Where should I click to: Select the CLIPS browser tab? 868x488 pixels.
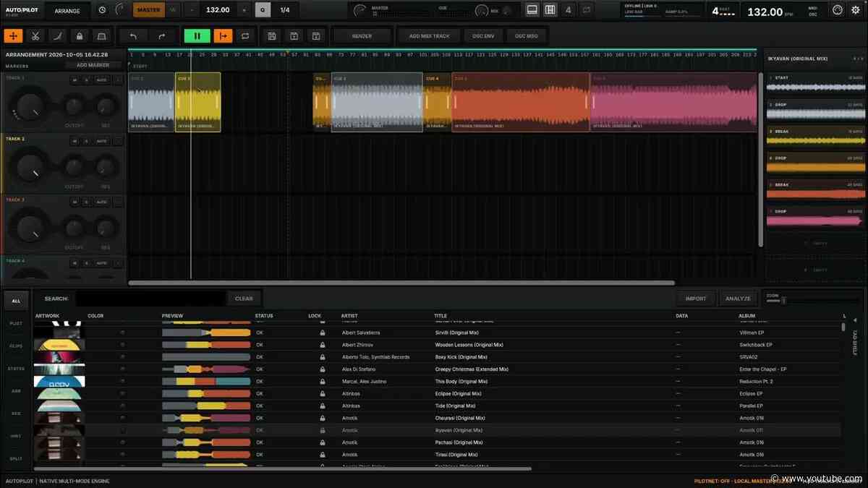click(x=16, y=346)
